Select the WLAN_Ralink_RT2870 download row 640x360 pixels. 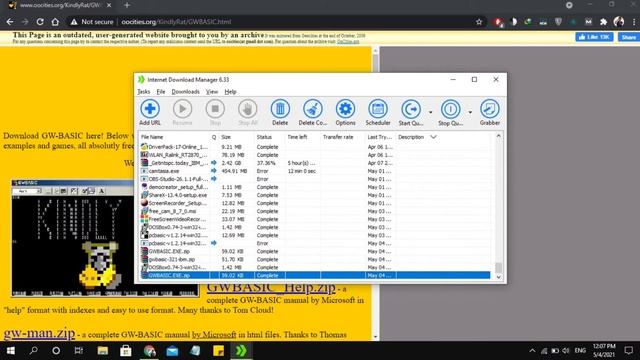pyautogui.click(x=315, y=155)
